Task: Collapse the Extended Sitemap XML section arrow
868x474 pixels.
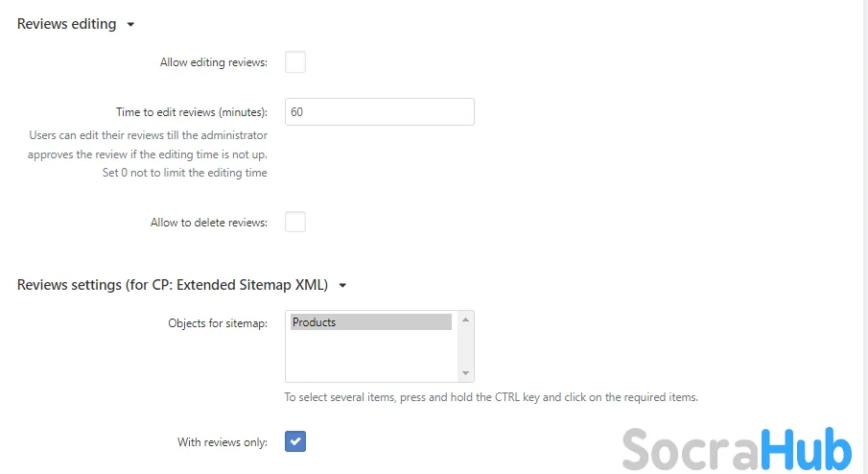Action: click(342, 285)
